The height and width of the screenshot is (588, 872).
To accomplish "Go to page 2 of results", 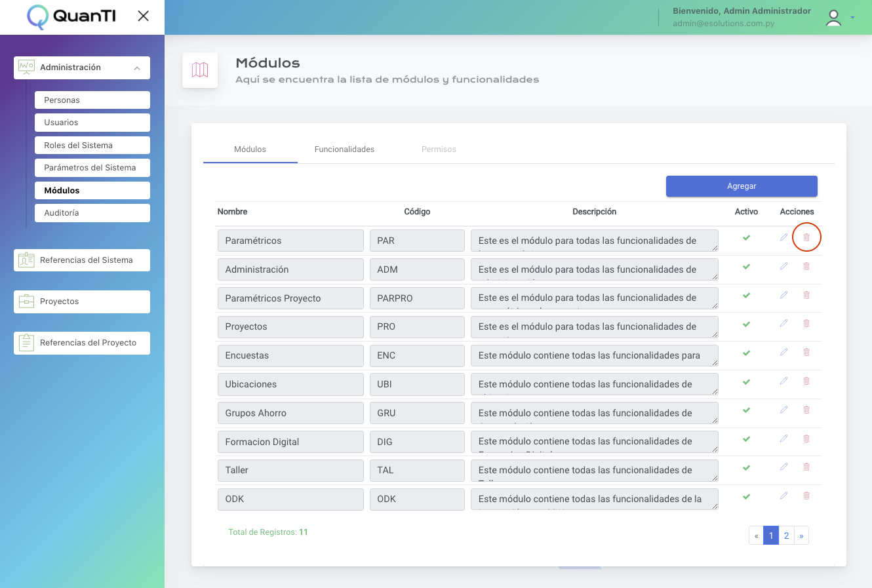I will tap(786, 536).
